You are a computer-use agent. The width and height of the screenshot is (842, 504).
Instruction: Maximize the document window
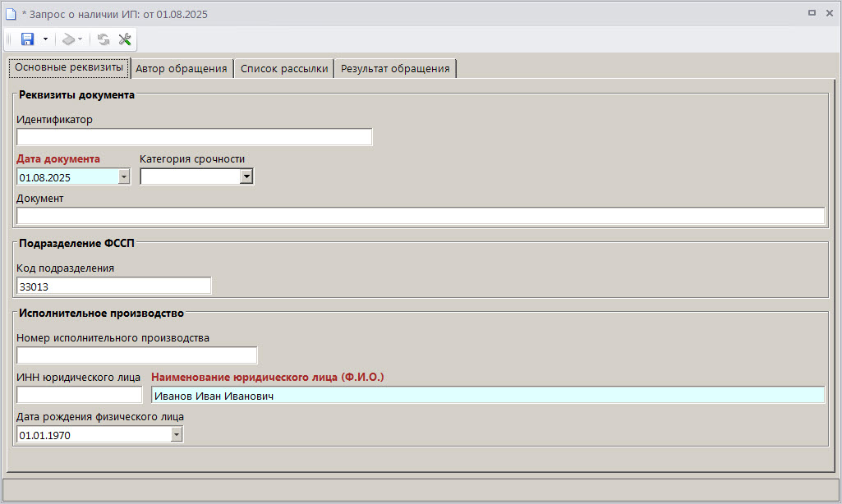[812, 12]
